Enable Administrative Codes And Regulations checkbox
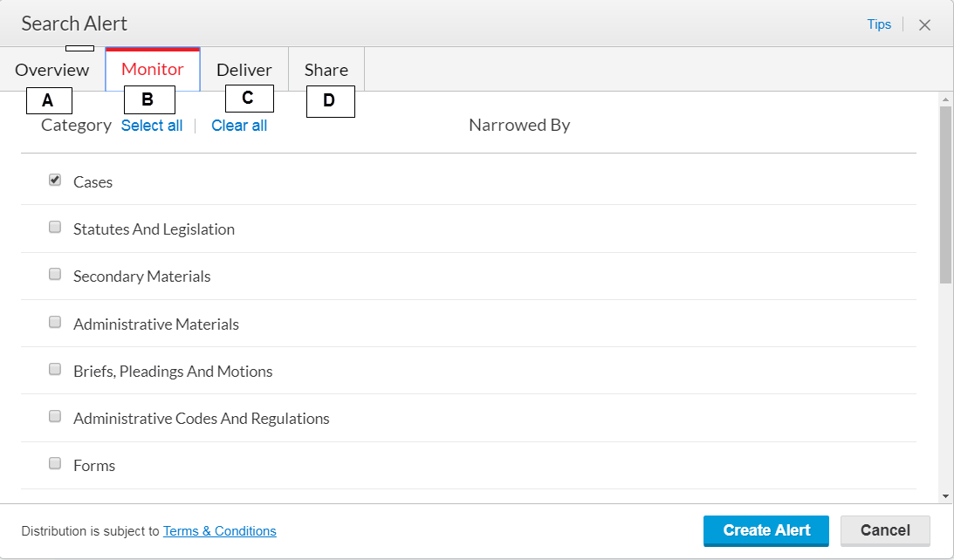The width and height of the screenshot is (954, 560). 55,417
